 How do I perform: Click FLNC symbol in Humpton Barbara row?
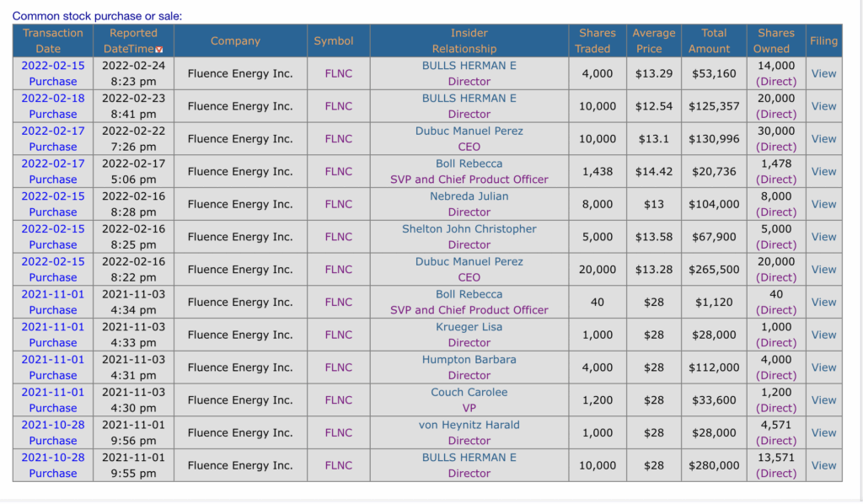click(339, 367)
